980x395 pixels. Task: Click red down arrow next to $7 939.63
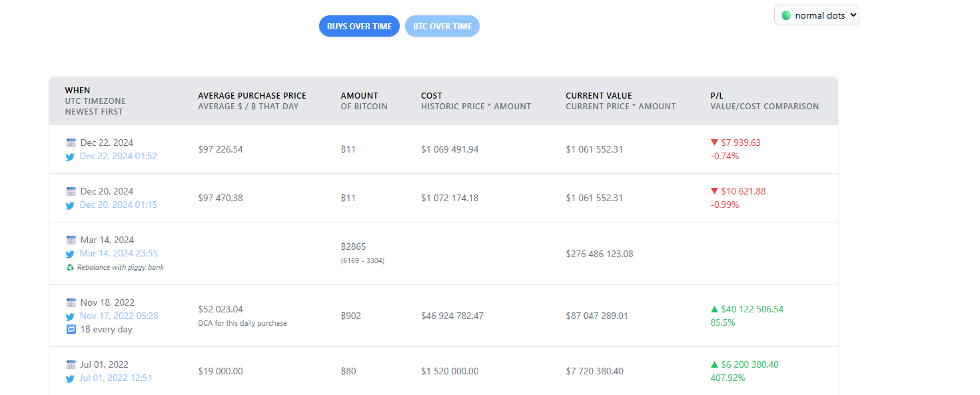(x=714, y=143)
